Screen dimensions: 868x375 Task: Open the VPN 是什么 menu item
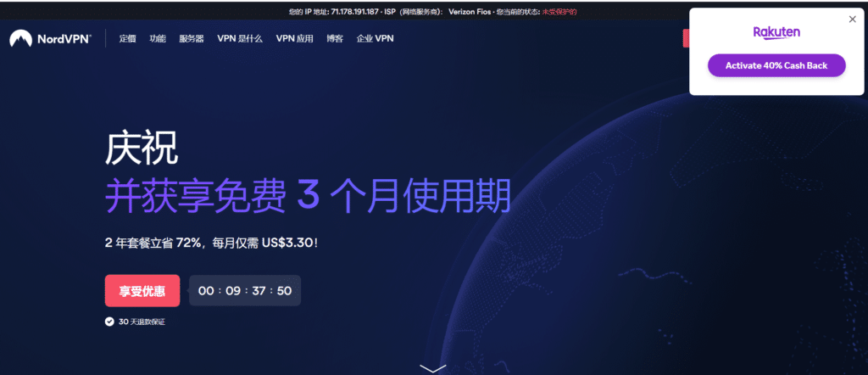point(240,39)
